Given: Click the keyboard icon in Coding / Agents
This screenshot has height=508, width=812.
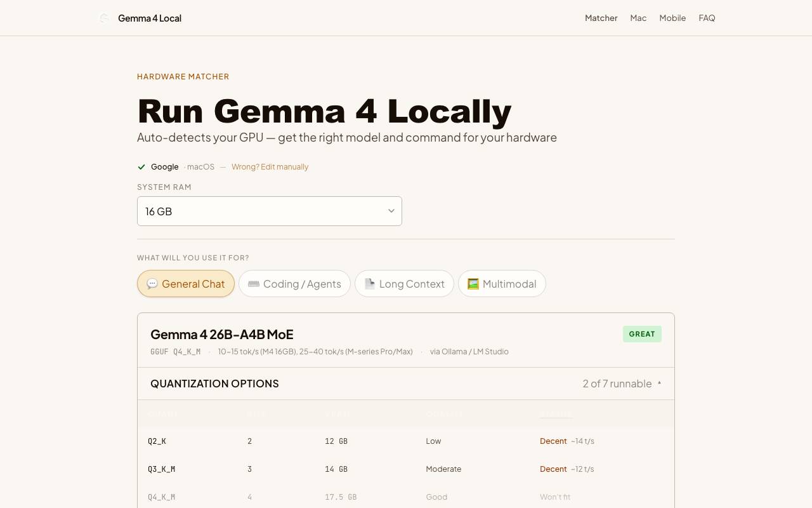Looking at the screenshot, I should coord(254,284).
